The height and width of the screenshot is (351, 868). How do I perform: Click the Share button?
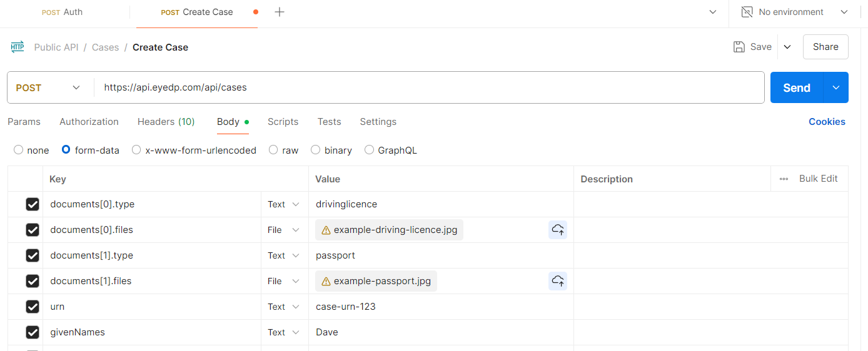point(825,47)
